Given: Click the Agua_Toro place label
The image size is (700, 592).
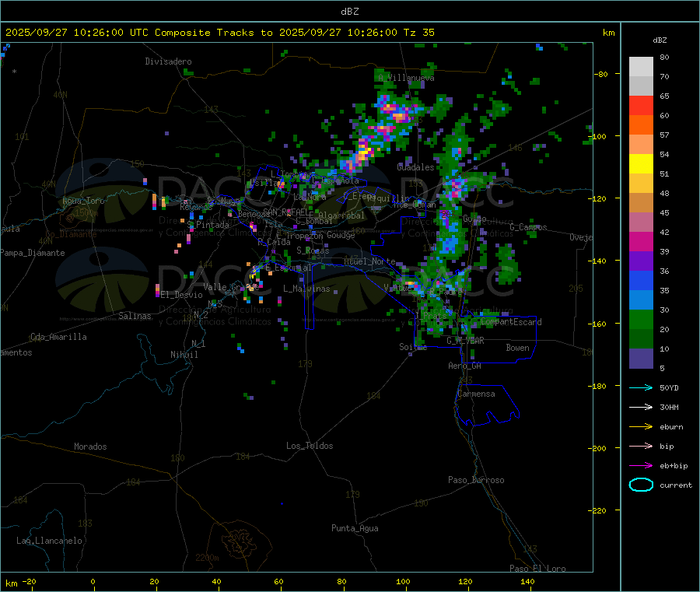Looking at the screenshot, I should pos(83,201).
